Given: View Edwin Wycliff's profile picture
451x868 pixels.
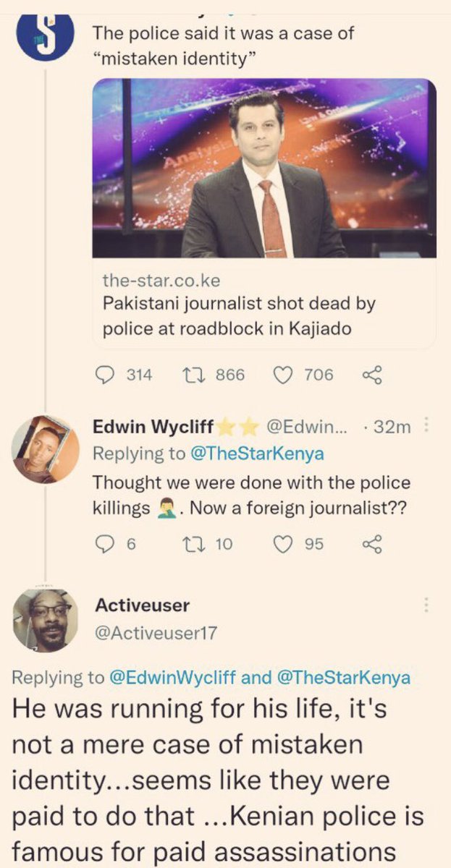Looking at the screenshot, I should tap(45, 448).
